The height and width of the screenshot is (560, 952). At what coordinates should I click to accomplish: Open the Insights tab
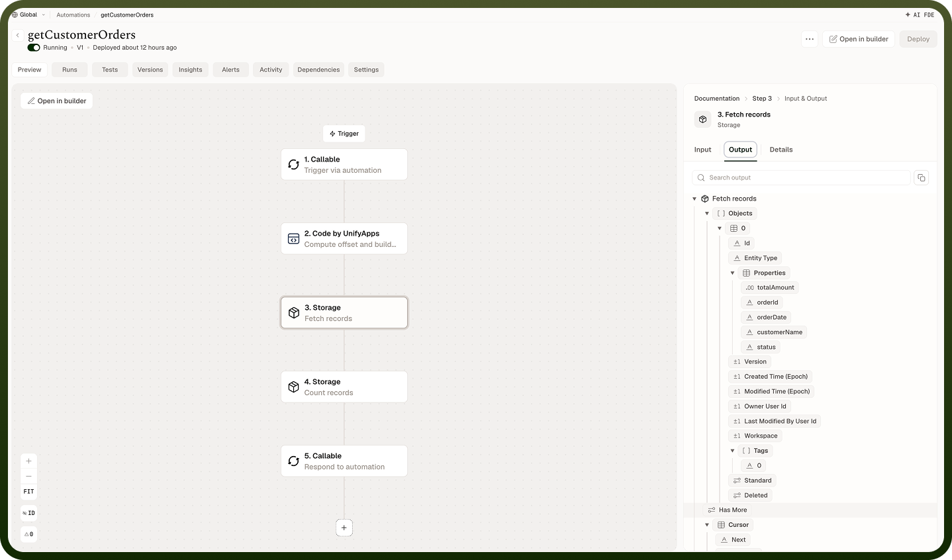(191, 70)
